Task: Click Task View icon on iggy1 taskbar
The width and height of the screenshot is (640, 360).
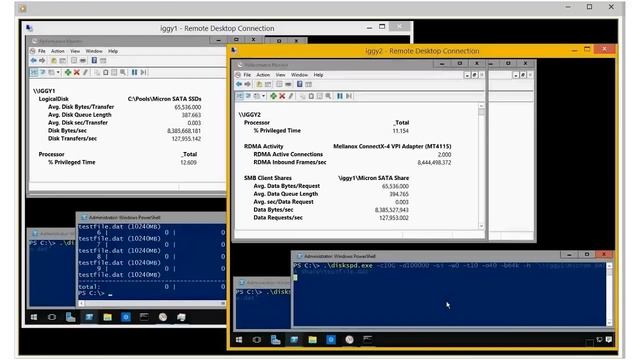Action: 52,317
